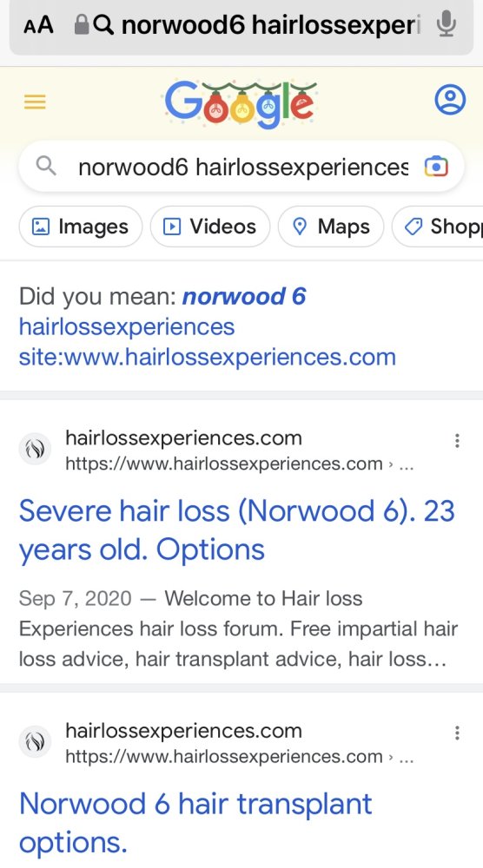483x868 pixels.
Task: Click the Google search query text field
Action: click(x=243, y=167)
